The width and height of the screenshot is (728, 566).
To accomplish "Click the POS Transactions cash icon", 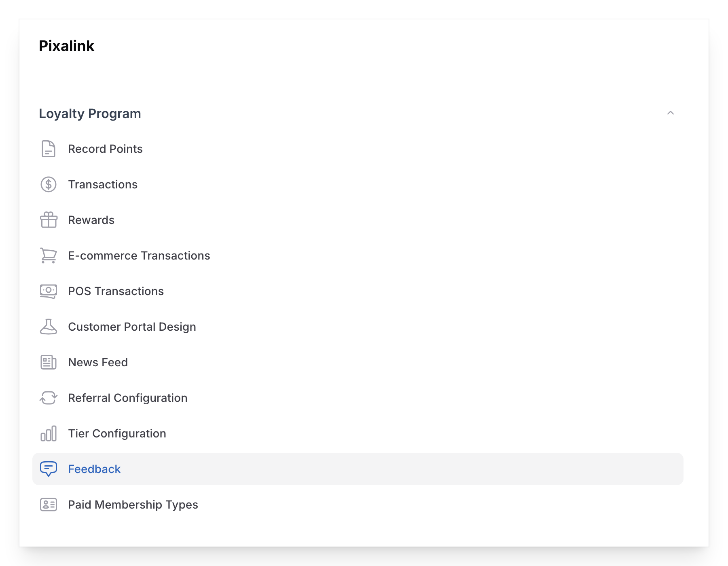I will coord(48,291).
